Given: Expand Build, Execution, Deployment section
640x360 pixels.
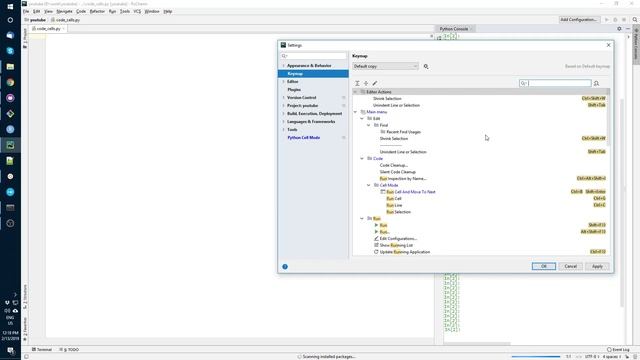Looking at the screenshot, I should tap(284, 113).
